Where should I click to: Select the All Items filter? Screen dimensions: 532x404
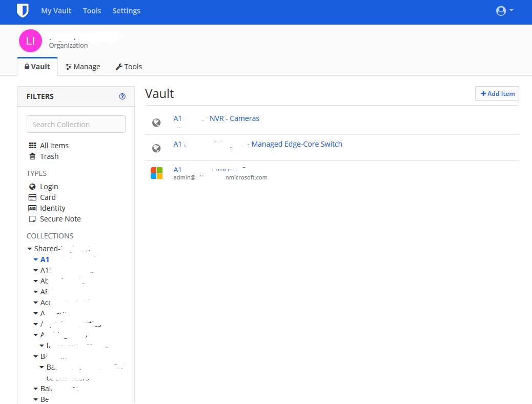point(54,146)
